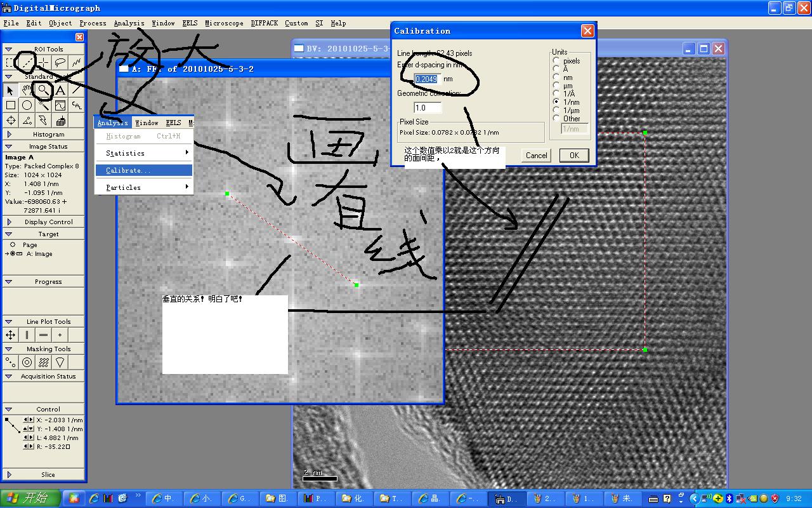Select the 1/Å unit radio button
This screenshot has height=508, width=812.
click(556, 94)
